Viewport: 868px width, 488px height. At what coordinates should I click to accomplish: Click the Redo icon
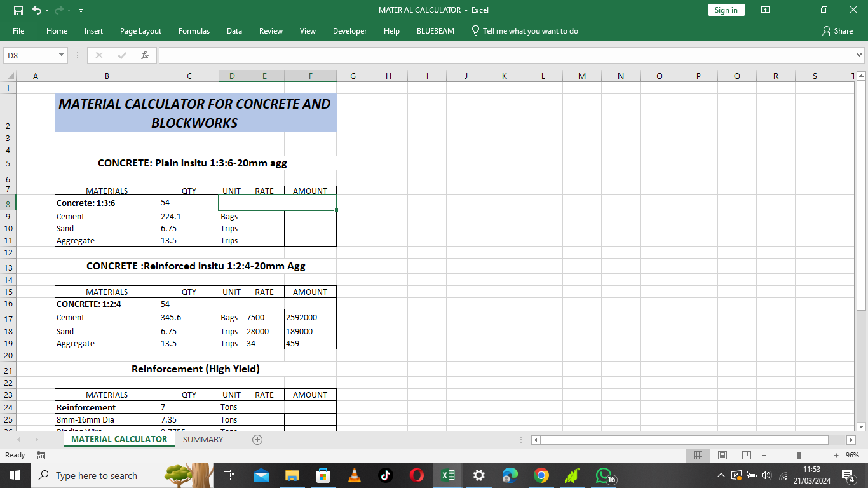pos(58,10)
